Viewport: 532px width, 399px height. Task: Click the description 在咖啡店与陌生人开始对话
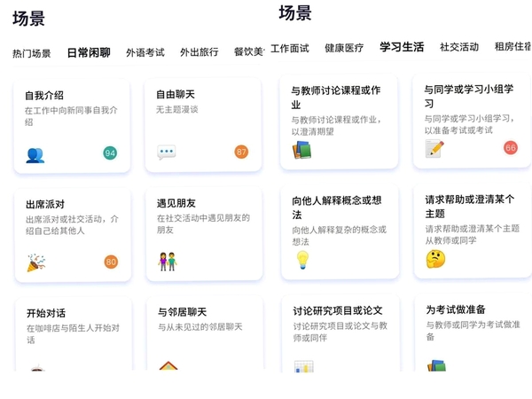coord(73,334)
